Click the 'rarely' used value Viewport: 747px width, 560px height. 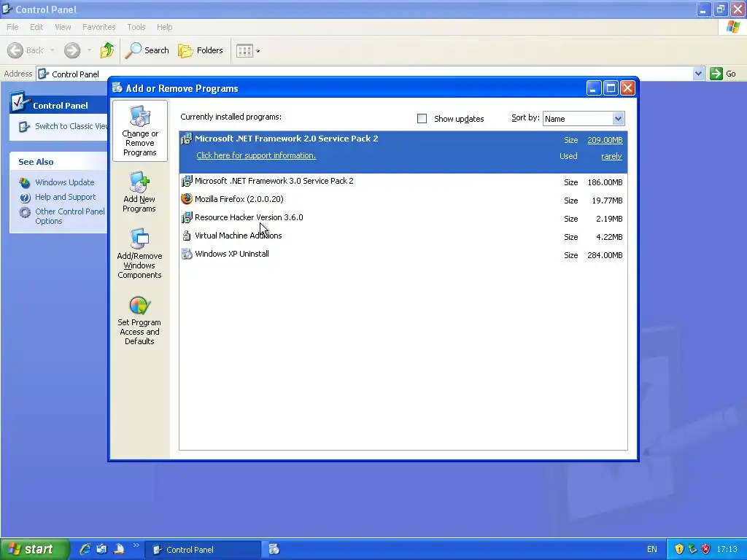[x=611, y=156]
